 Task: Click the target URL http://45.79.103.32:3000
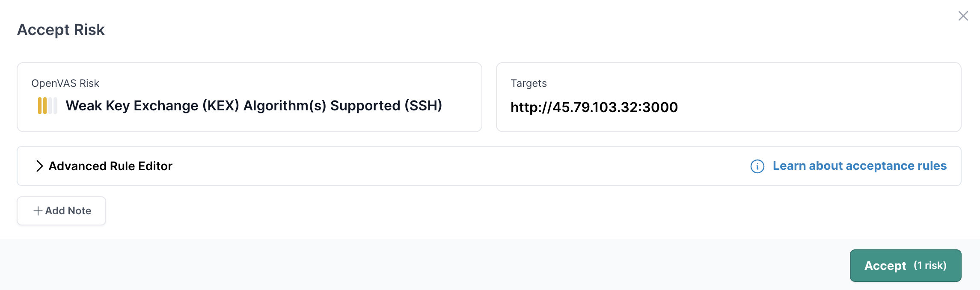(594, 107)
